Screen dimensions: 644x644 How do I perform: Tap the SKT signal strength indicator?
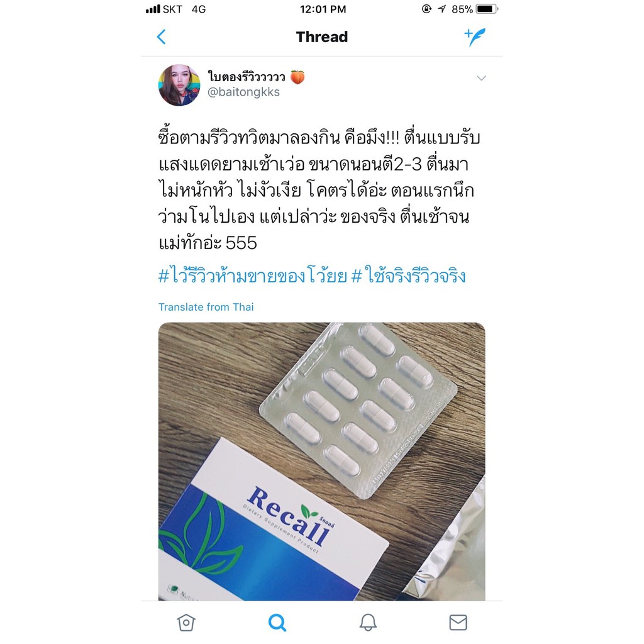click(153, 9)
